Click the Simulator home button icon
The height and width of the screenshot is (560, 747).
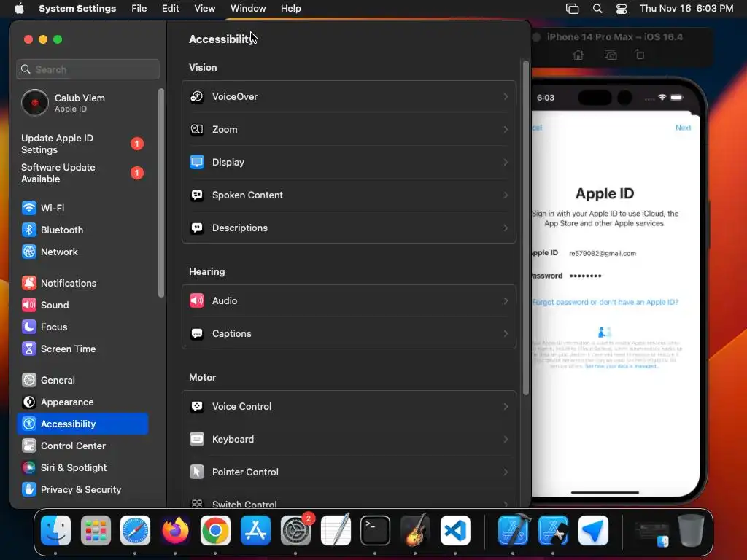[x=578, y=55]
